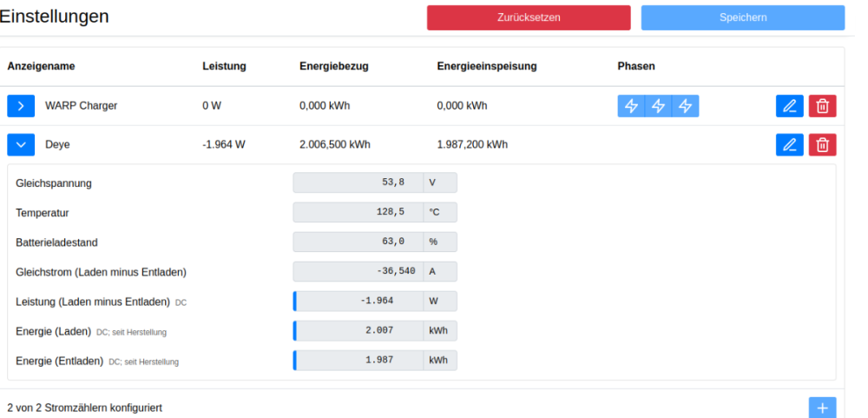The width and height of the screenshot is (868, 418).
Task: Select the Temperatur value field
Action: tap(358, 212)
